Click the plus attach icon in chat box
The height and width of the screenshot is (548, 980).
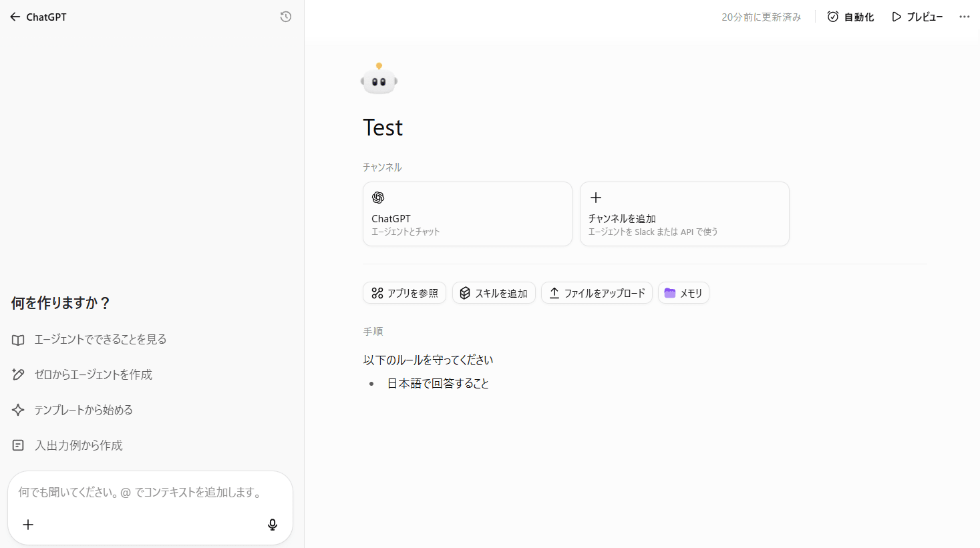28,525
